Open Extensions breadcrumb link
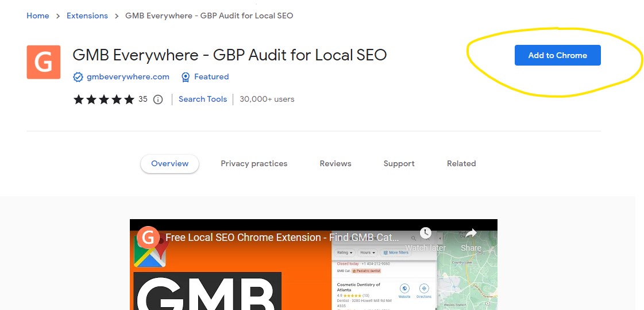The width and height of the screenshot is (644, 310). [x=87, y=16]
